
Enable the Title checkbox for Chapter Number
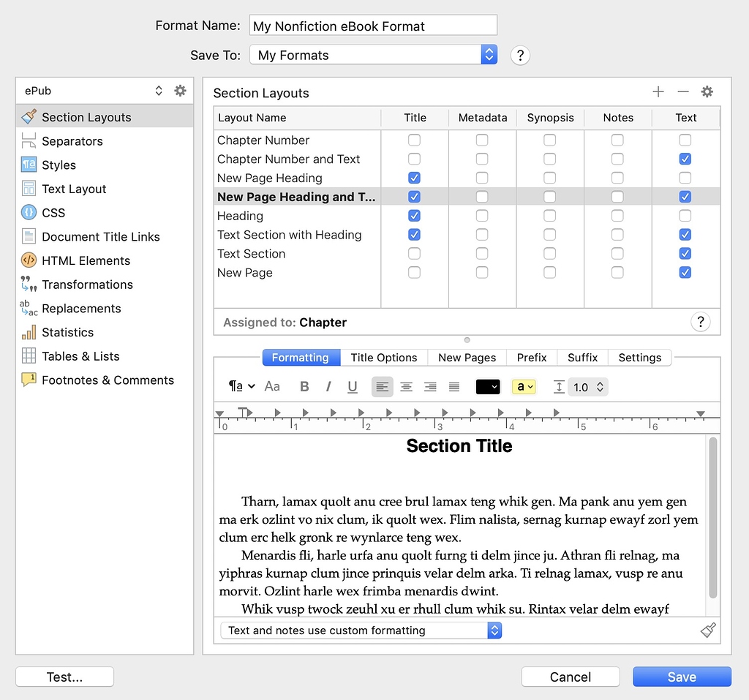point(415,140)
